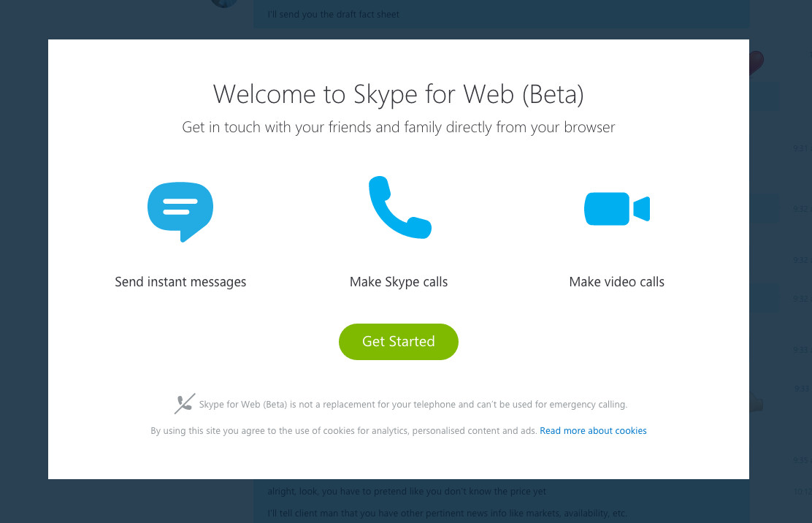
Task: Click the blue chat bubble icon
Action: 180,210
